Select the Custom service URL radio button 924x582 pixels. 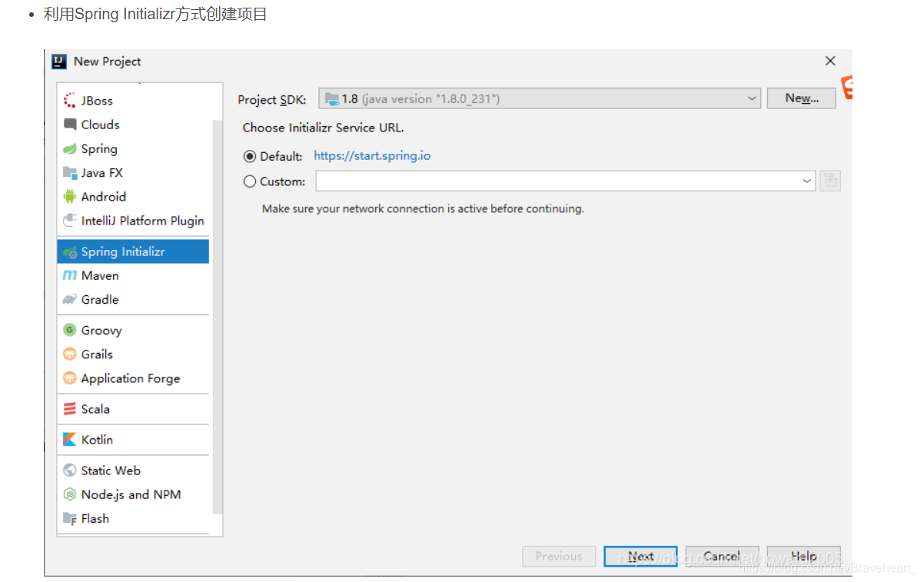[250, 181]
